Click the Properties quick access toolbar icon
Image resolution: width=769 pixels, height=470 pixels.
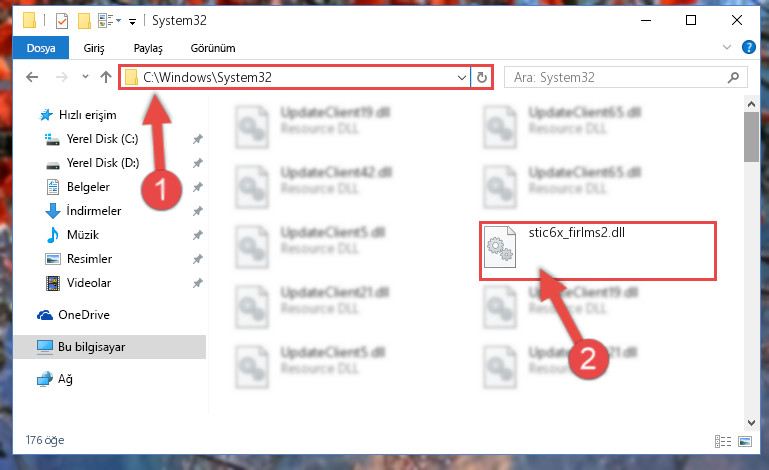(x=62, y=21)
